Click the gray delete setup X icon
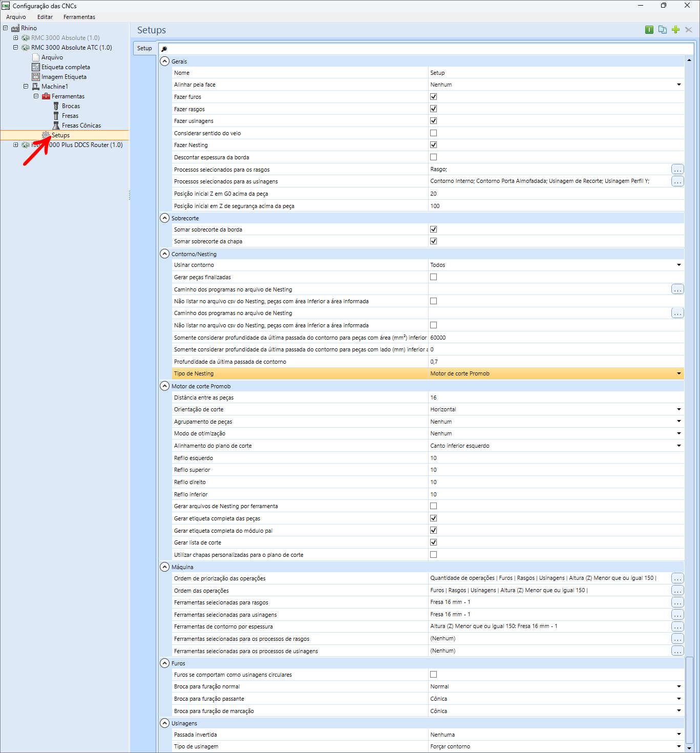 [x=689, y=30]
